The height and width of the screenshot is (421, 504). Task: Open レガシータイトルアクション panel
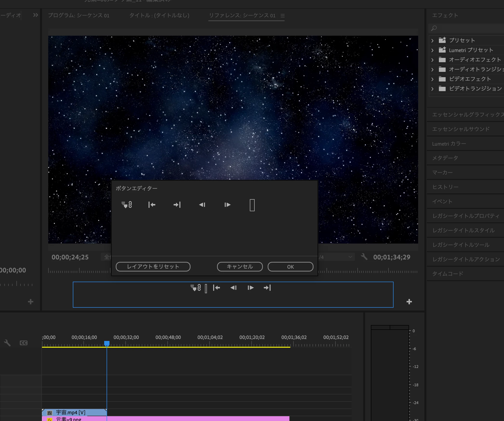(466, 259)
